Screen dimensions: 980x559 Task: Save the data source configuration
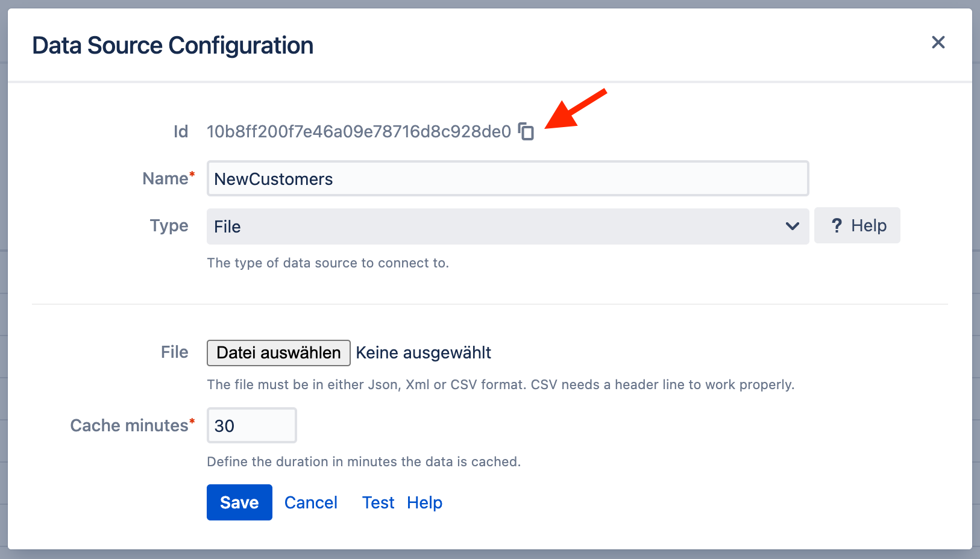[239, 502]
